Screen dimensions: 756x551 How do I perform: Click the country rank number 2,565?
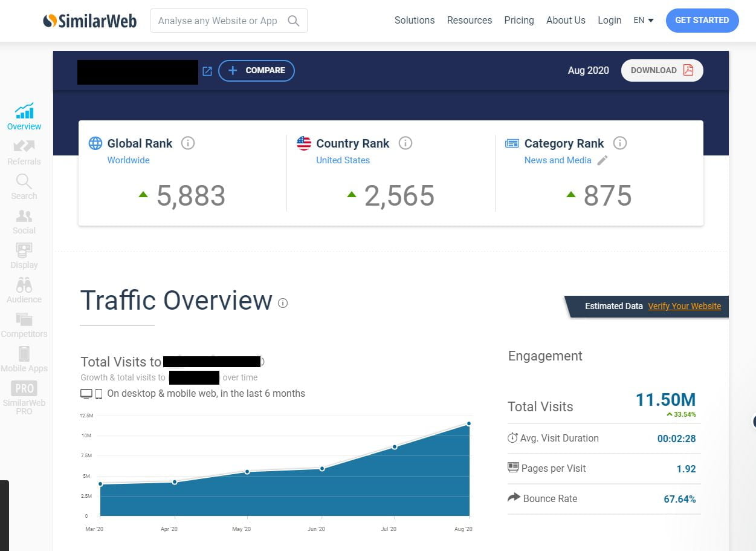[399, 195]
